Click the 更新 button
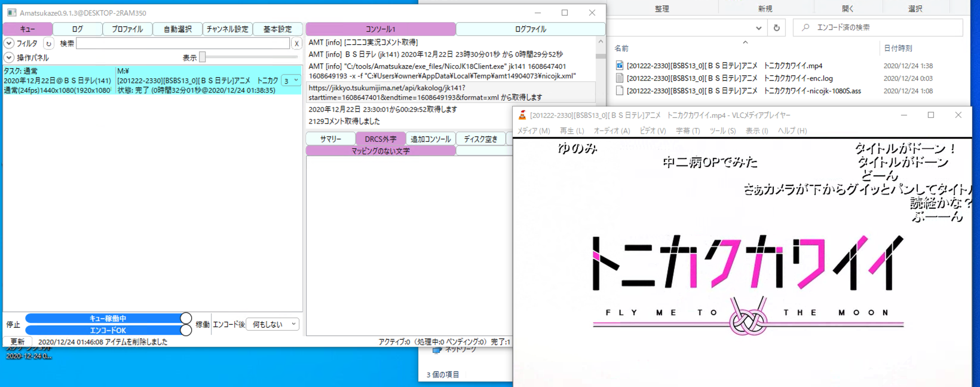This screenshot has width=980, height=387. 18,342
